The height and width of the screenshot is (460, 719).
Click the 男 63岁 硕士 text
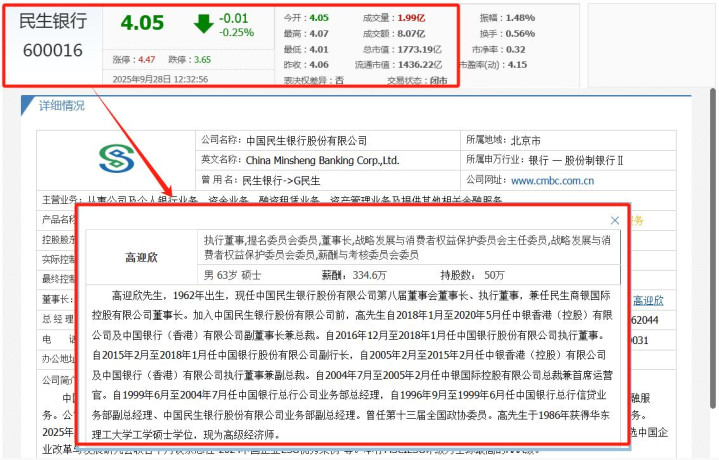232,275
